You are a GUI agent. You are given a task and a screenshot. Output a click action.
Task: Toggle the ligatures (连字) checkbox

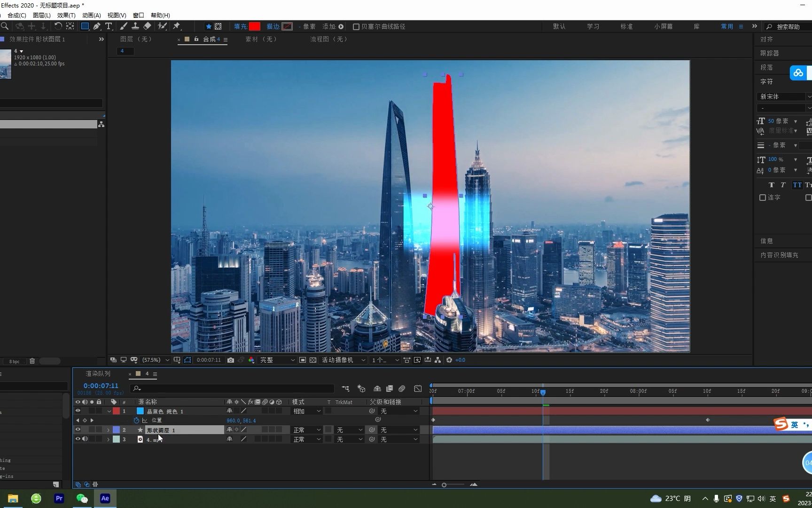click(763, 198)
